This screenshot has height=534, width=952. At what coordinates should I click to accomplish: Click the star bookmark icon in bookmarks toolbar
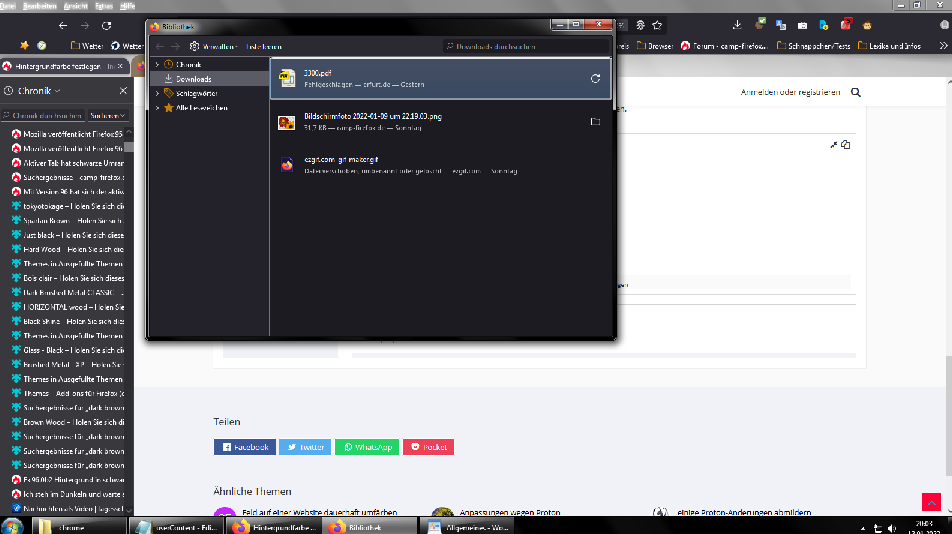click(x=24, y=46)
